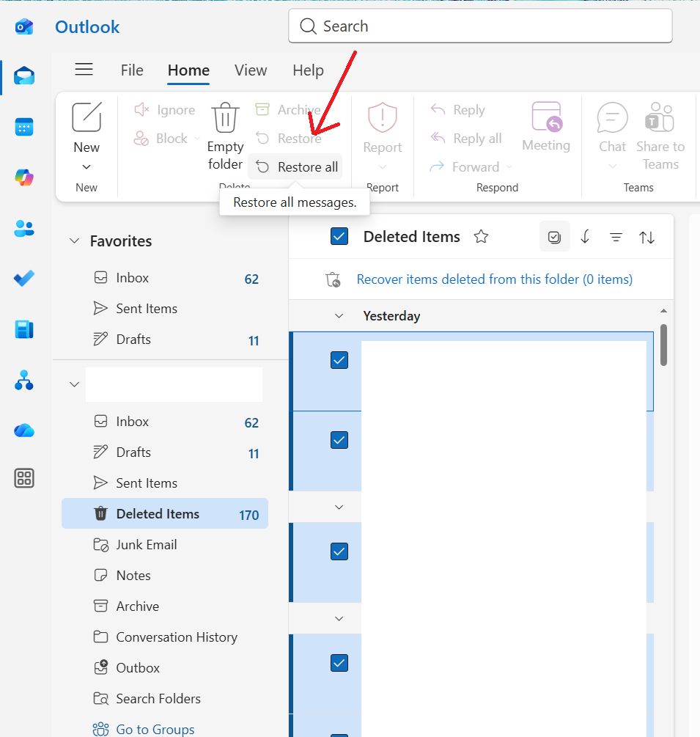This screenshot has width=700, height=737.
Task: Click the message list scrollbar thumb
Action: coord(663,345)
